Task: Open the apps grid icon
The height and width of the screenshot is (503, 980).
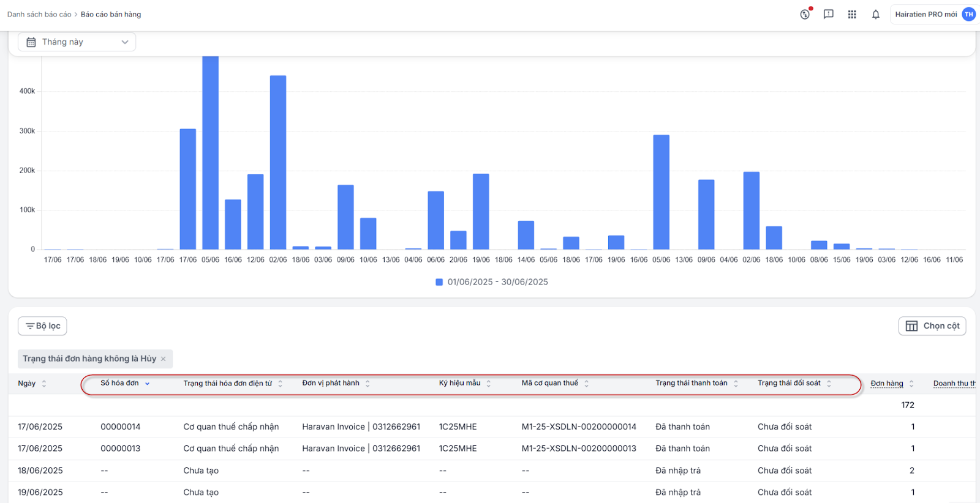Action: coord(852,14)
